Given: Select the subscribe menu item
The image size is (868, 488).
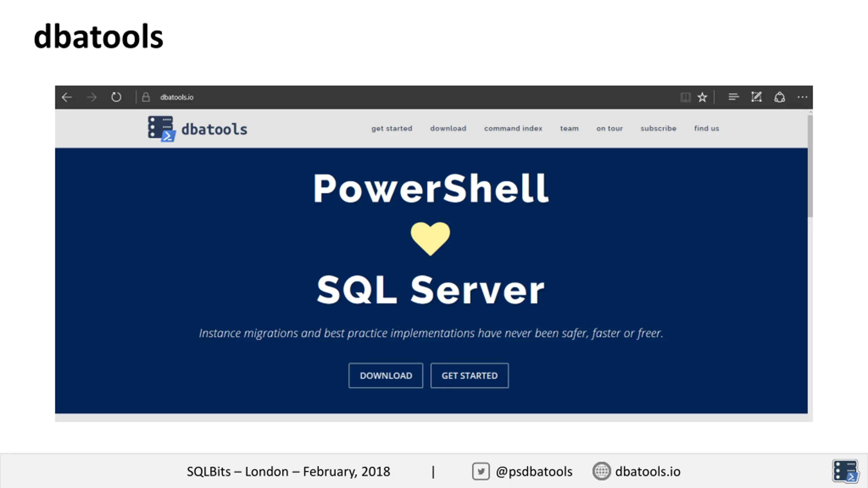Looking at the screenshot, I should tap(658, 128).
